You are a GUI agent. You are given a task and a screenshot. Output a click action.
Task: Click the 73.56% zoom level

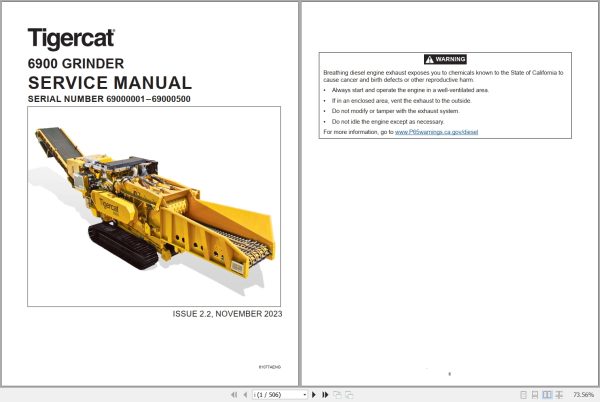click(583, 394)
